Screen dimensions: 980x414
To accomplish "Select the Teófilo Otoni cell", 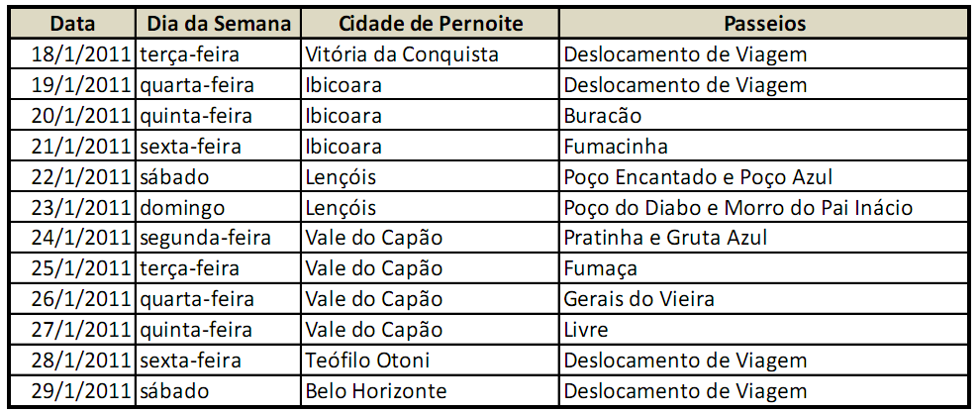I will (x=367, y=361).
